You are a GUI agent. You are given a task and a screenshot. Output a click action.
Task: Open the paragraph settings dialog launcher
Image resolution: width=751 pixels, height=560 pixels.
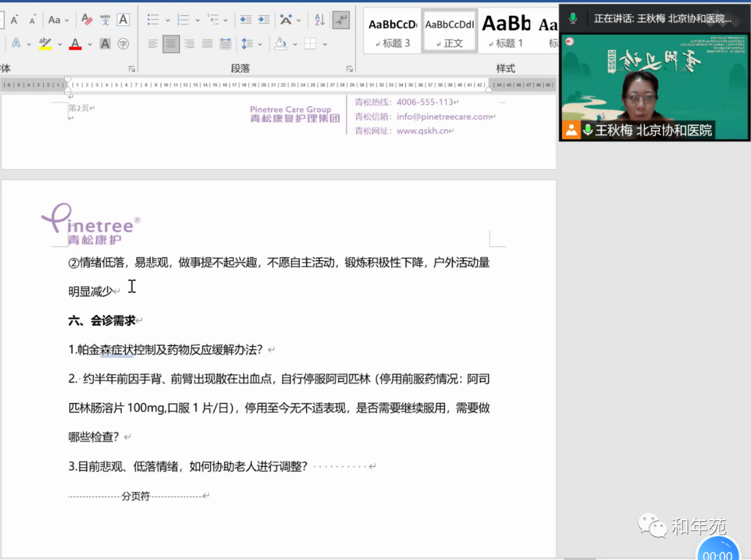pyautogui.click(x=349, y=69)
